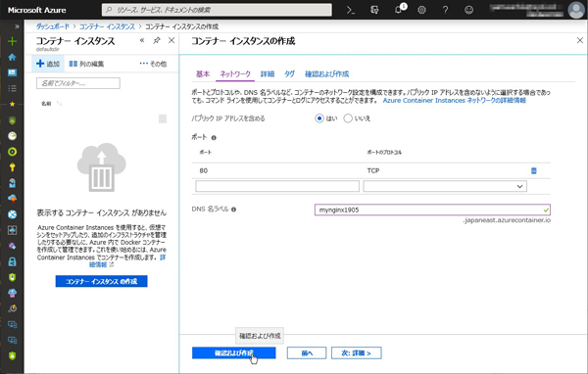Viewport: 588px width, 374px height.
Task: Click the Favorites star in the sidebar
Action: tap(13, 104)
